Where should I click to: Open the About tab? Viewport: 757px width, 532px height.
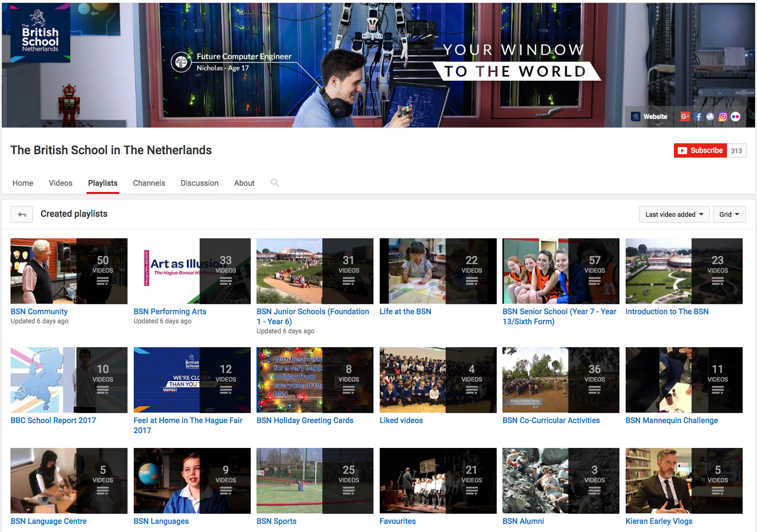tap(244, 183)
